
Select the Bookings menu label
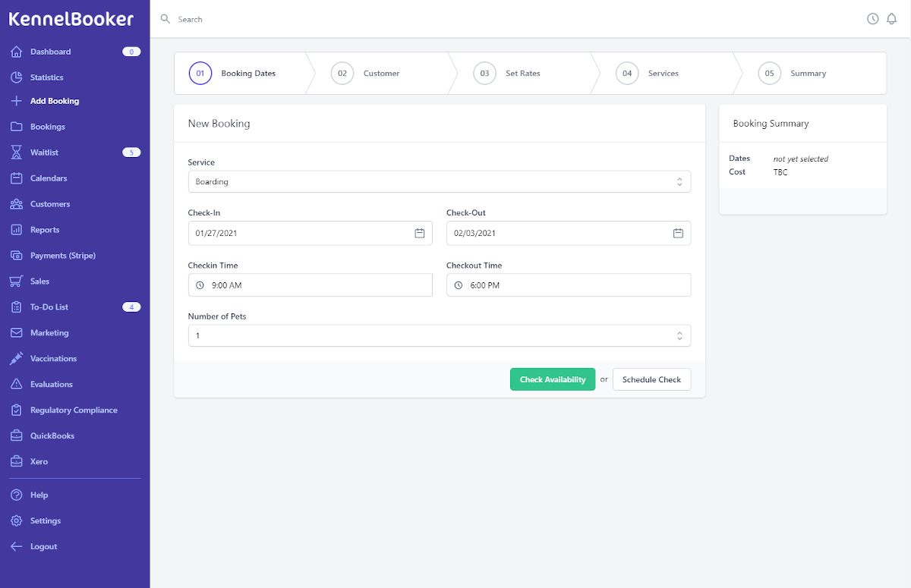click(48, 127)
